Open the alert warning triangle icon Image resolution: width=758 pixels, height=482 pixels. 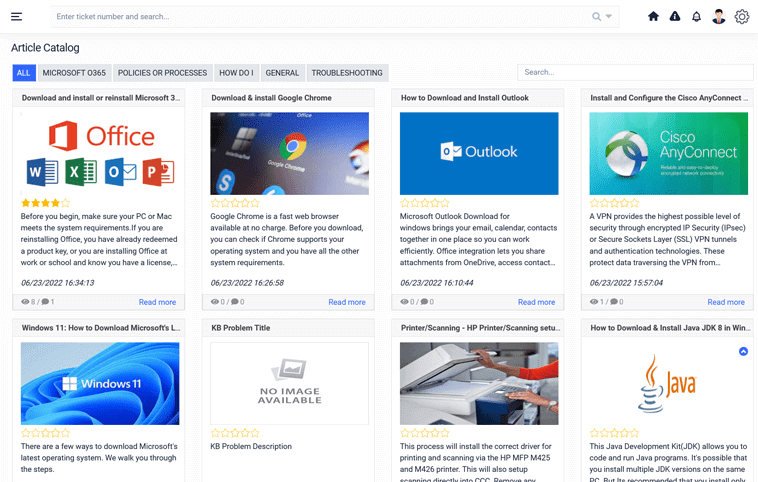675,16
